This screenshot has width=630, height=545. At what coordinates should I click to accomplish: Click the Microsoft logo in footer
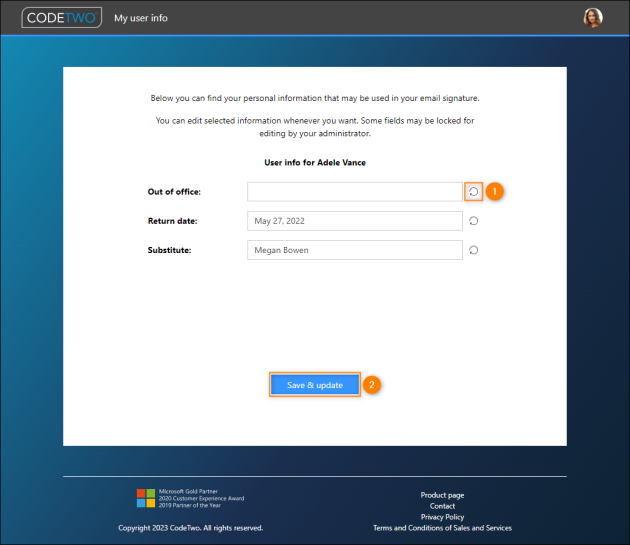tap(146, 498)
